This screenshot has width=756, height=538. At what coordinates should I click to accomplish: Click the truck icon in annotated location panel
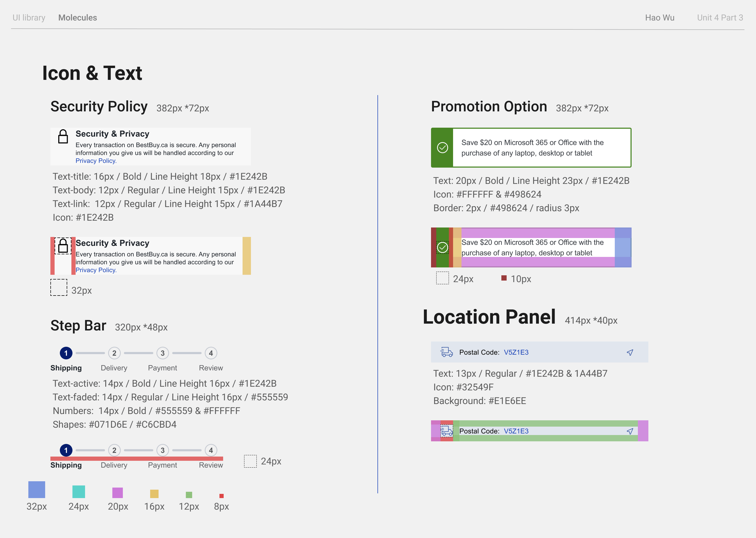coord(447,431)
